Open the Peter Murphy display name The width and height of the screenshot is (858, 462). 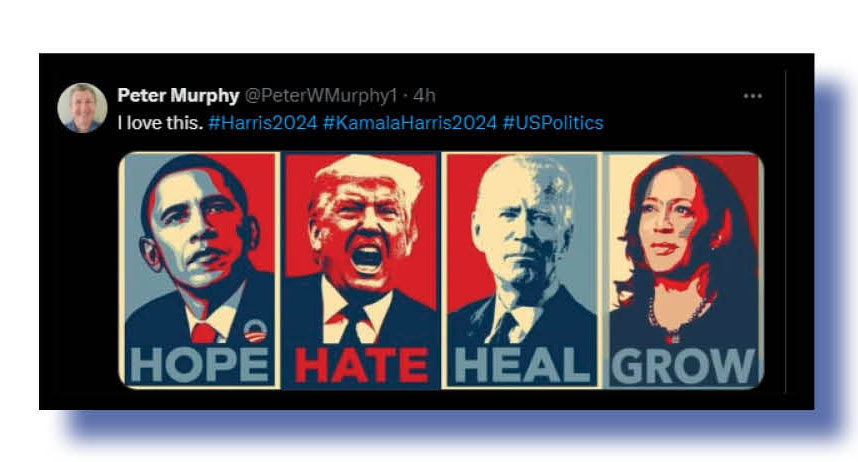point(178,96)
